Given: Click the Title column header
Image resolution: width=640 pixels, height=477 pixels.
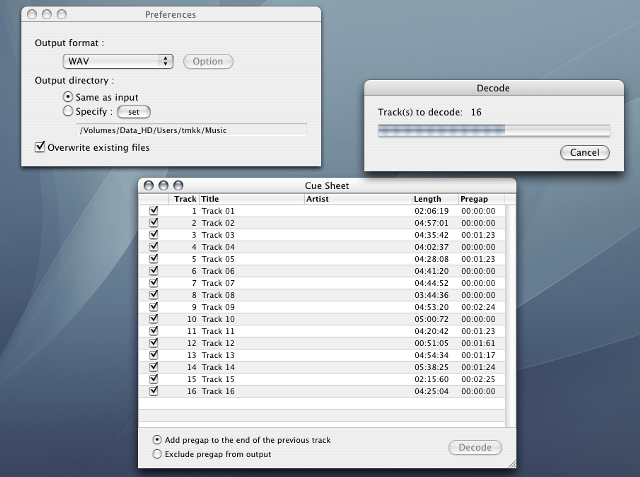Looking at the screenshot, I should coord(251,199).
